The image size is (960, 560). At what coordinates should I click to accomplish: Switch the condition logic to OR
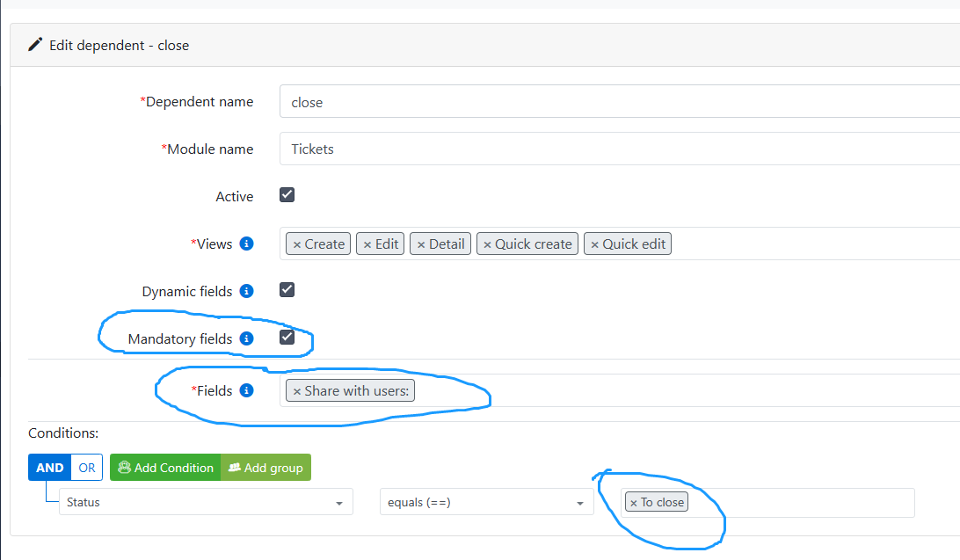[x=87, y=467]
